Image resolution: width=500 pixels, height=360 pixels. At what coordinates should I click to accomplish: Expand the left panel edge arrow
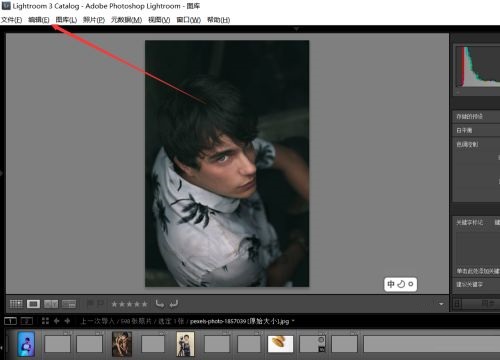tap(2, 173)
